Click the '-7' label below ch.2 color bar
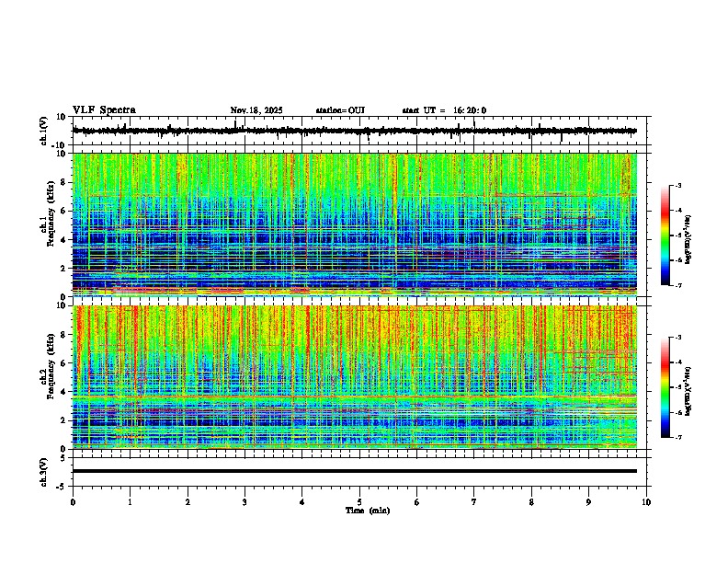Screen dimensions: 728x563 tap(677, 437)
